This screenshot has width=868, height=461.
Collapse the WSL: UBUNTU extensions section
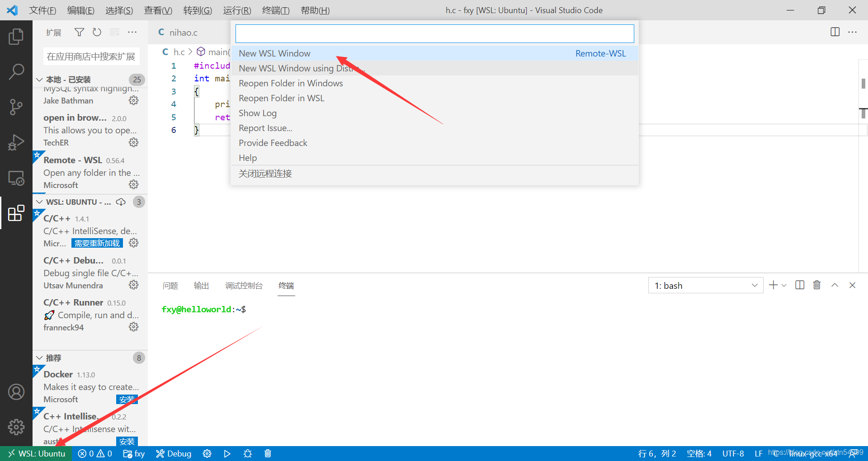[x=39, y=202]
